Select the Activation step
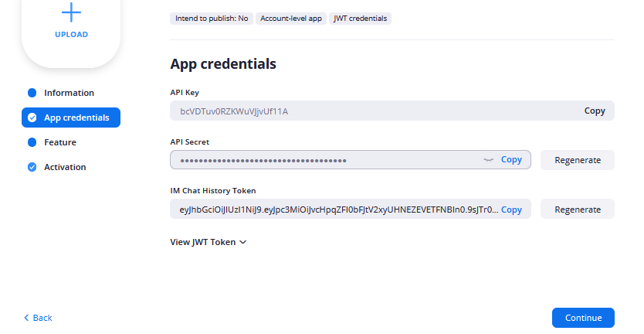644x334 pixels. (65, 167)
